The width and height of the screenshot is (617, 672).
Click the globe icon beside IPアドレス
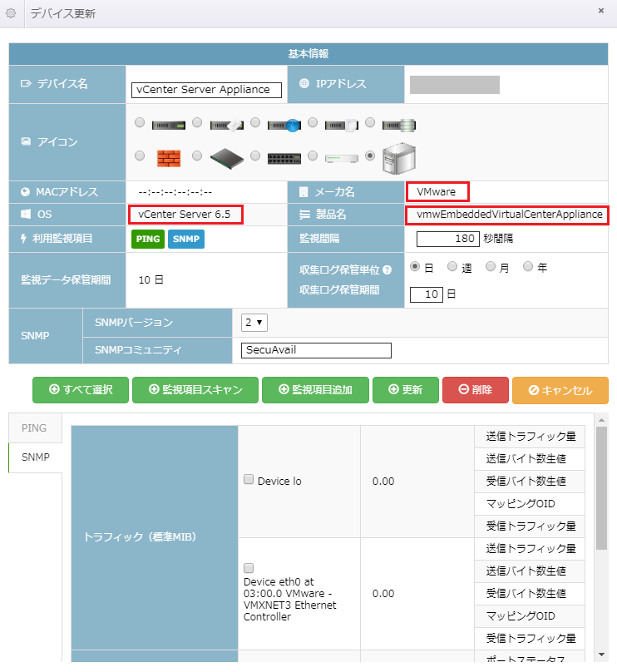pyautogui.click(x=304, y=83)
